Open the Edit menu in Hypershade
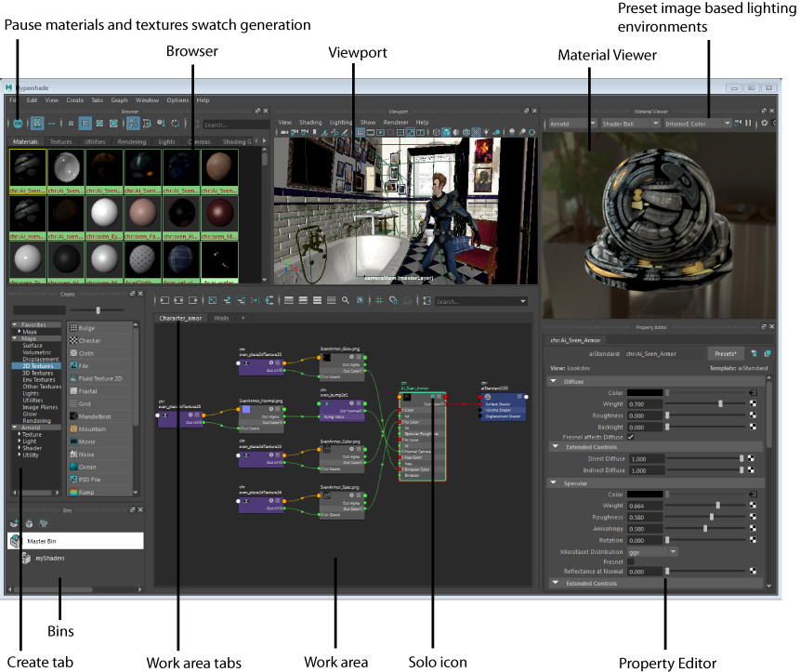Viewport: 800px width, 672px height. click(x=32, y=100)
